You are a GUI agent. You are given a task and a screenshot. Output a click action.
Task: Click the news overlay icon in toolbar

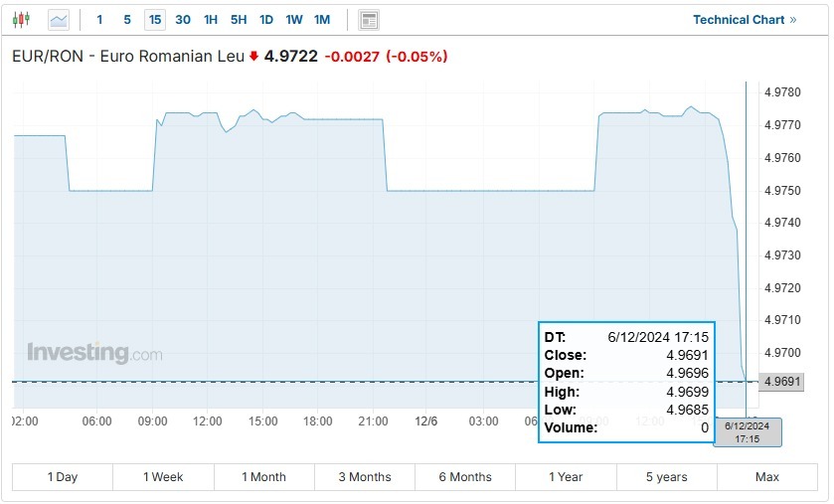(x=369, y=20)
